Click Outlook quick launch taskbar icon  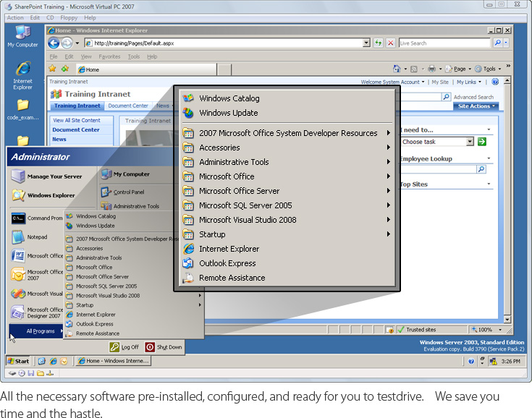click(x=64, y=362)
